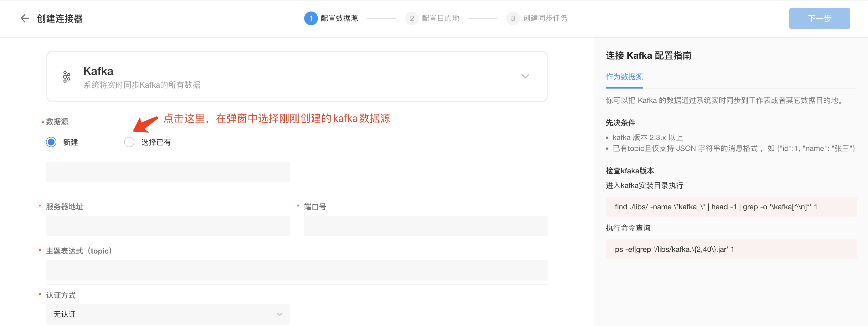Expand the Kafka connector type chevron
Viewport: 868px width, 326px height.
click(x=525, y=76)
